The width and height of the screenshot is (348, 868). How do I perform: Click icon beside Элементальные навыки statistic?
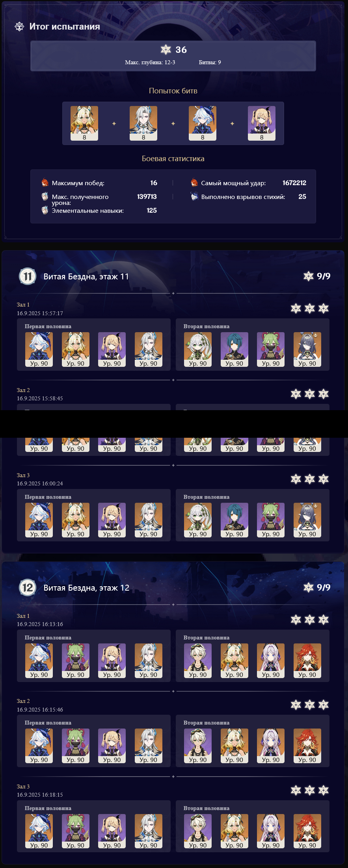[x=45, y=210]
